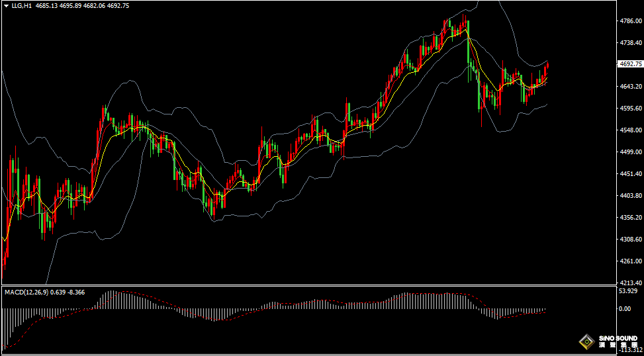The image size is (644, 356).
Task: Click the OHLC values in the chart header
Action: (x=83, y=6)
